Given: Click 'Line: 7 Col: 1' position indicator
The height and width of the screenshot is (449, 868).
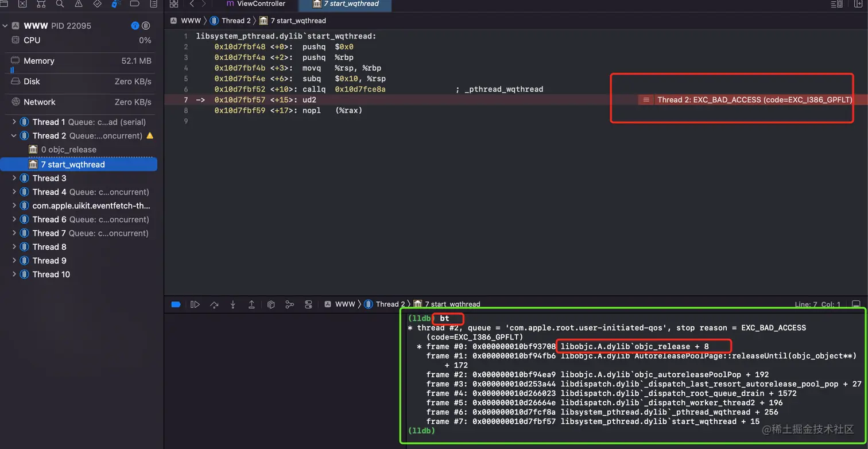Looking at the screenshot, I should [x=817, y=305].
